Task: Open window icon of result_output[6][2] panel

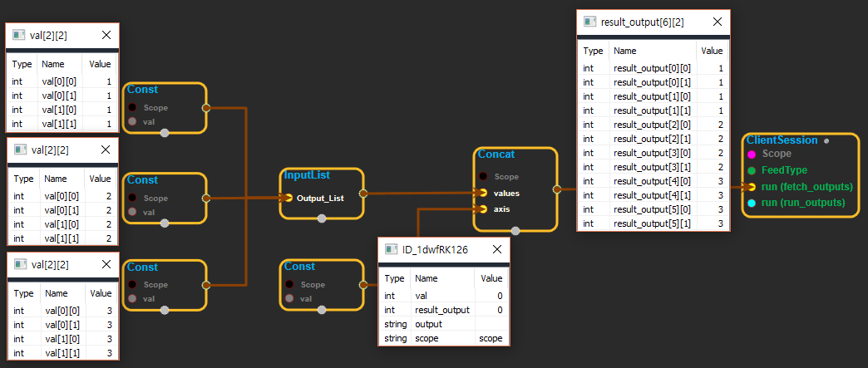Action: coord(589,22)
